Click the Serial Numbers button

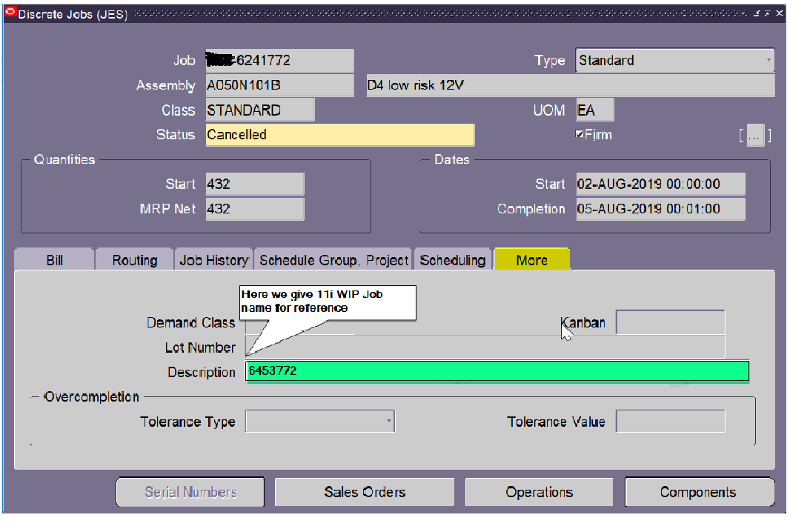coord(190,491)
